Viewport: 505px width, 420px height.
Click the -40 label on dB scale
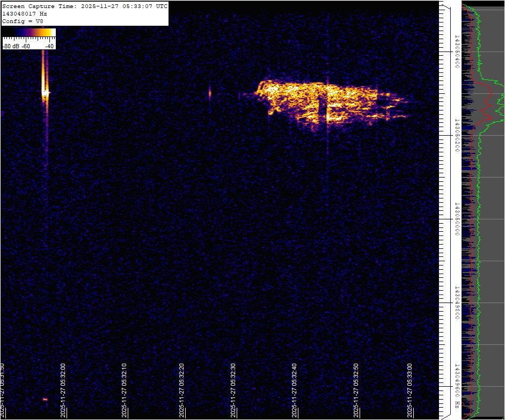coord(49,46)
